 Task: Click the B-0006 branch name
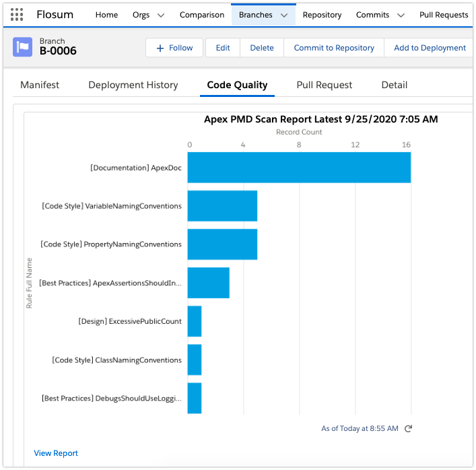[x=58, y=51]
